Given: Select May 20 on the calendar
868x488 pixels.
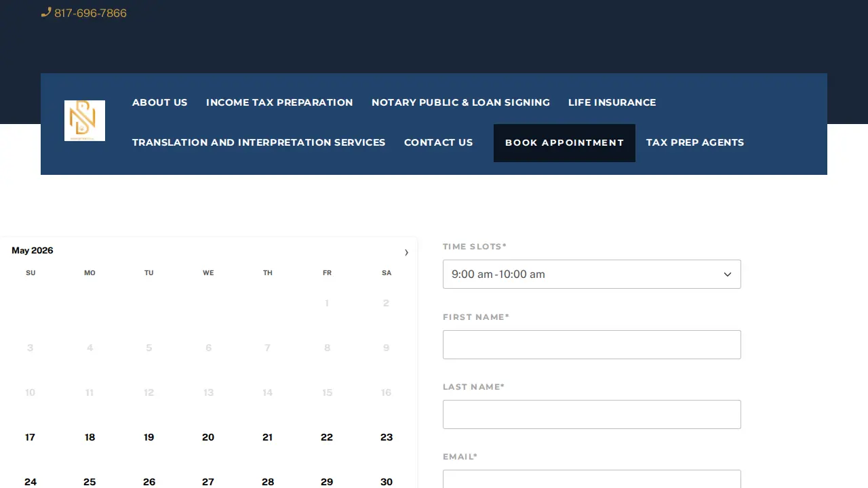Looking at the screenshot, I should [x=208, y=437].
